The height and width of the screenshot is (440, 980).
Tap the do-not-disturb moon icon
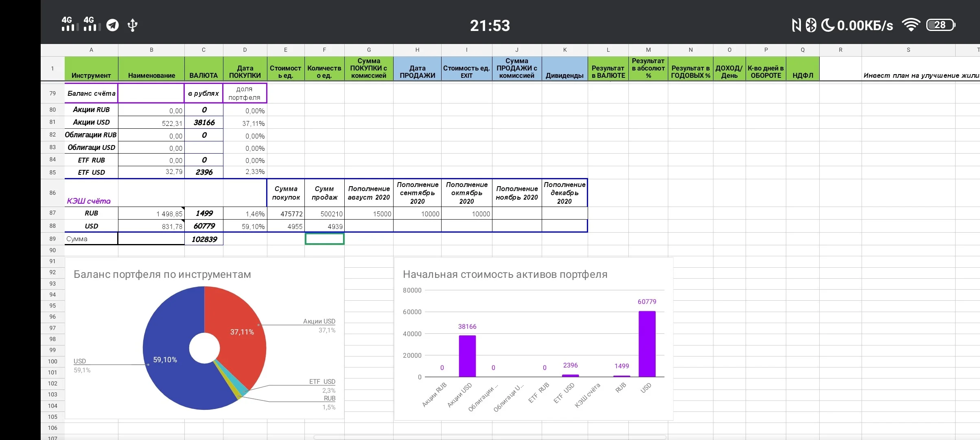(827, 25)
